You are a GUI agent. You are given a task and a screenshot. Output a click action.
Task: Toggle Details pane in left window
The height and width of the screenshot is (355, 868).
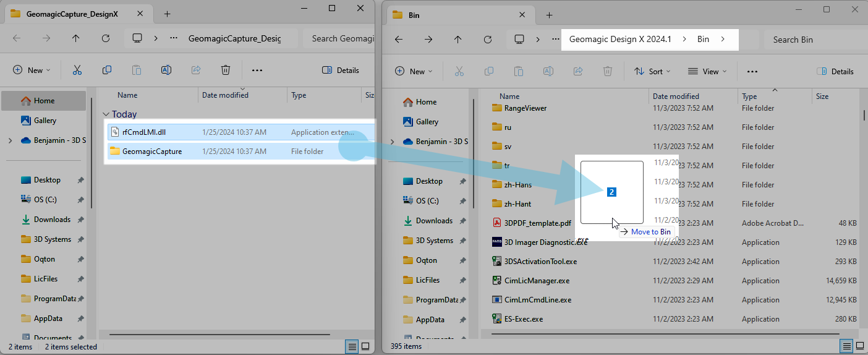point(341,71)
